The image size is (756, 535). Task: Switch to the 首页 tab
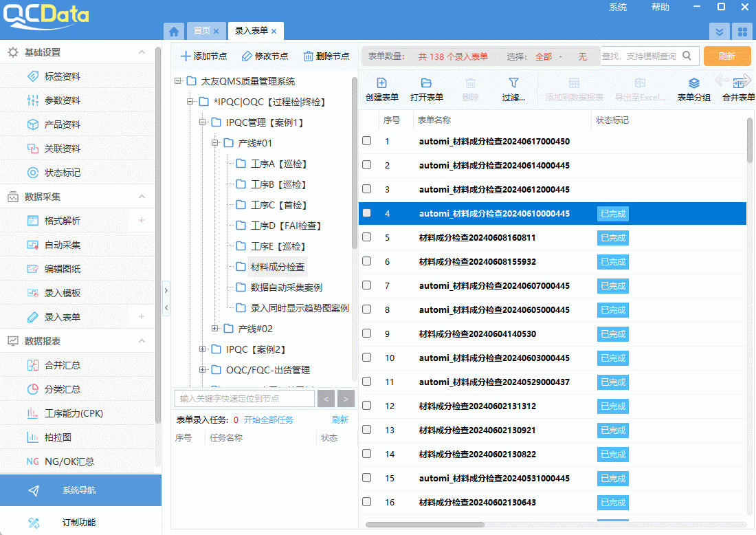click(x=203, y=30)
